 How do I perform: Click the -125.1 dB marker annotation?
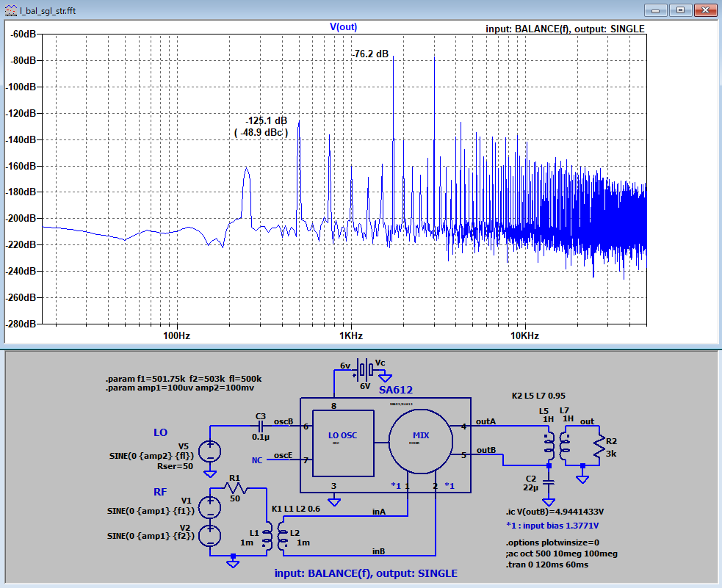pos(266,120)
